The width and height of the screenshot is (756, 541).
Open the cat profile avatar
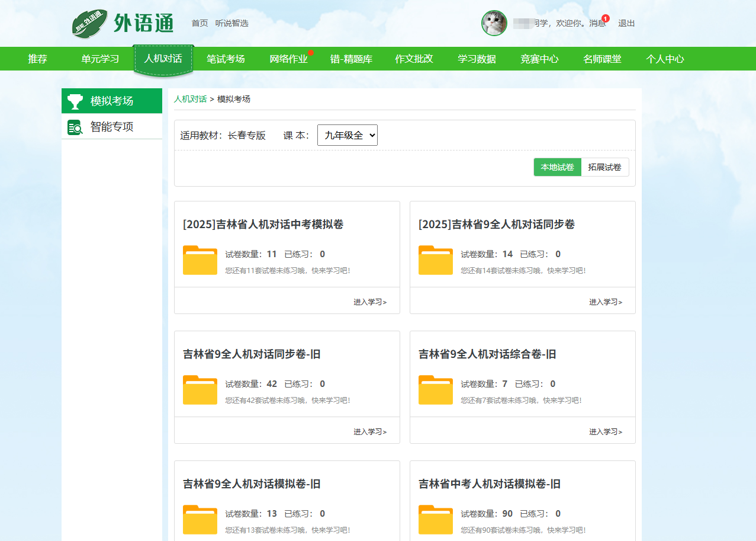(x=494, y=23)
